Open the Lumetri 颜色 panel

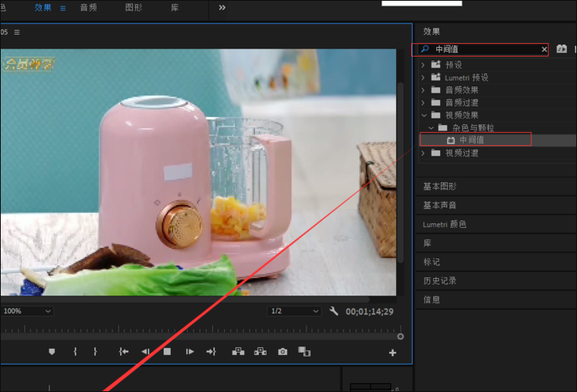pyautogui.click(x=444, y=224)
